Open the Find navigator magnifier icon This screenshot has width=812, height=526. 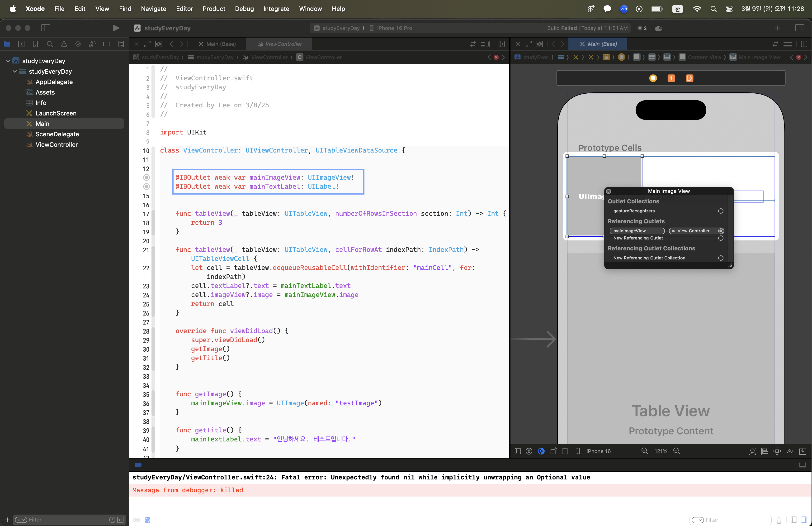50,44
